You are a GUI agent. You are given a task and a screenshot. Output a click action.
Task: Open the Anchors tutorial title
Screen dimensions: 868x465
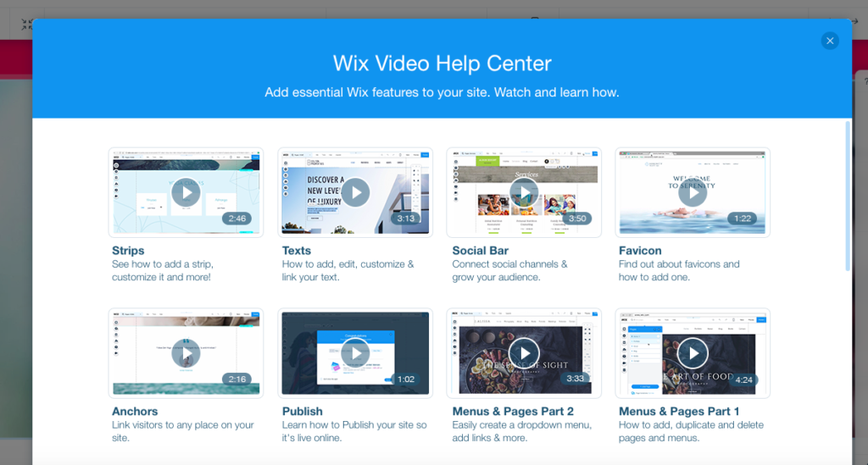135,412
